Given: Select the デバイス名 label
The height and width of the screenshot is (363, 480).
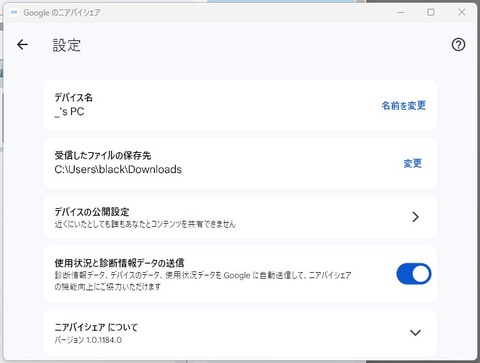Looking at the screenshot, I should (73, 97).
